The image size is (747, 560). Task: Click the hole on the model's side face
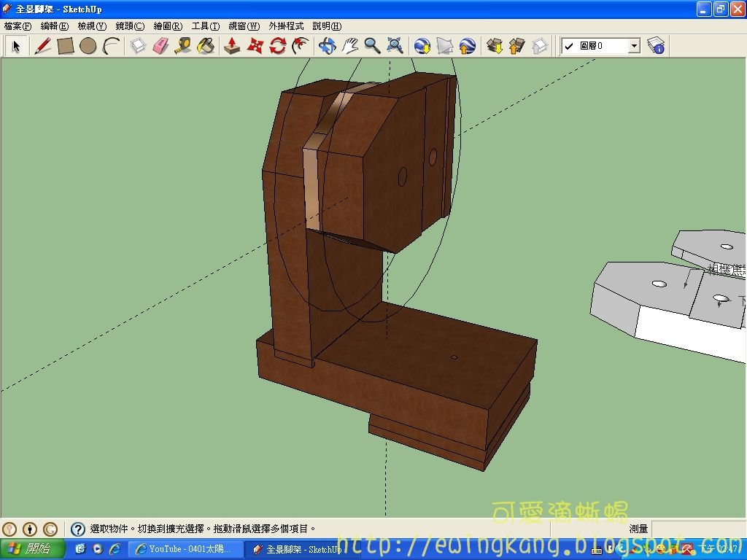(x=402, y=176)
